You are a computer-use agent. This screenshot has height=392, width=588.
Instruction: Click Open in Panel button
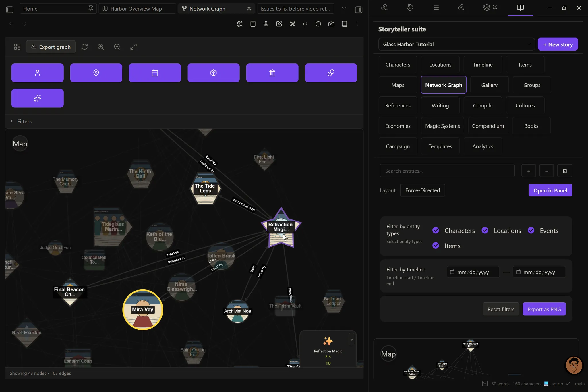pos(550,190)
